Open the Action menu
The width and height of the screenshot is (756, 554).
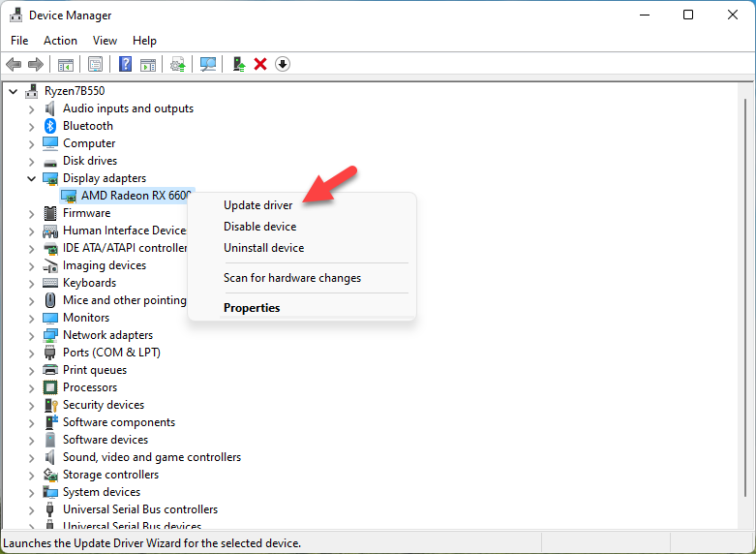coord(60,41)
